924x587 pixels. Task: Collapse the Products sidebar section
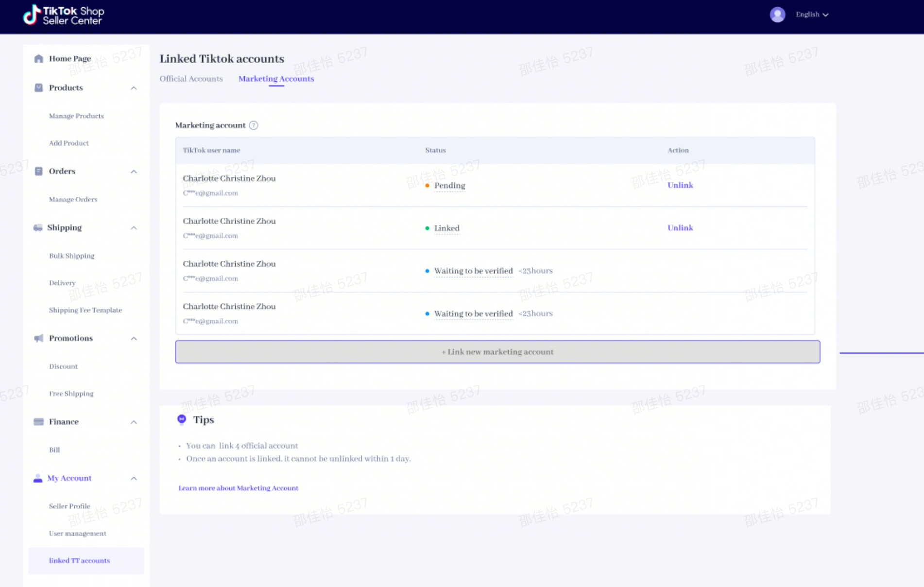click(134, 88)
